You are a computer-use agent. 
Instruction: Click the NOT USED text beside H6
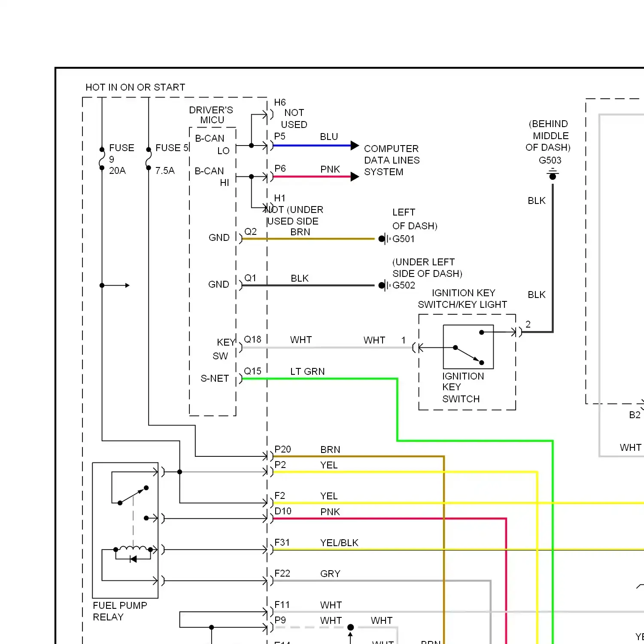[294, 118]
